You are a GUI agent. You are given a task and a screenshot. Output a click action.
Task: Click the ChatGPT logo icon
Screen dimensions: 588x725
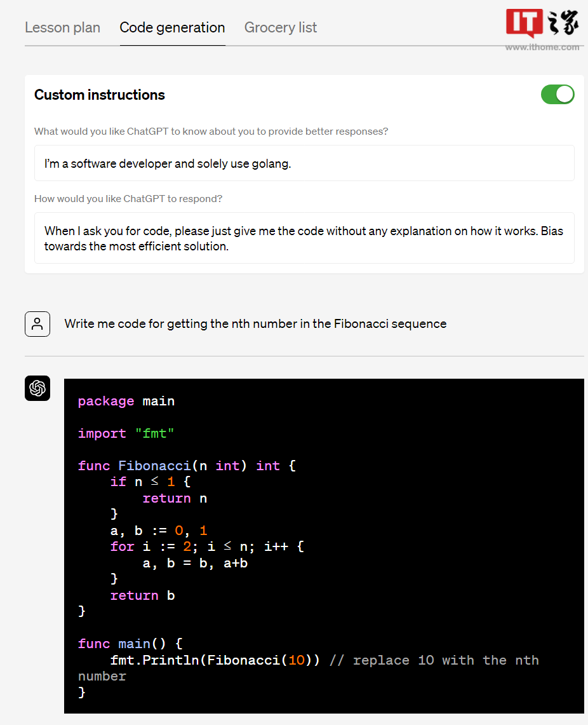[37, 388]
